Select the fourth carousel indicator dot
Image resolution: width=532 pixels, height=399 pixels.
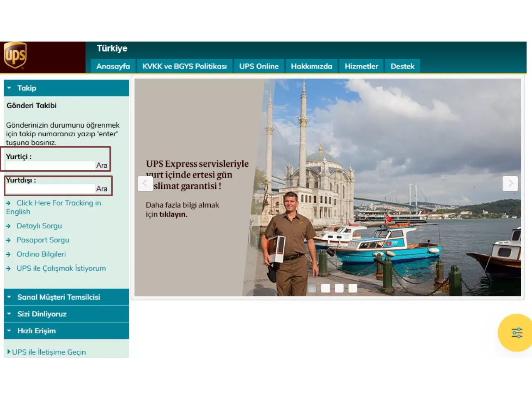(x=353, y=288)
